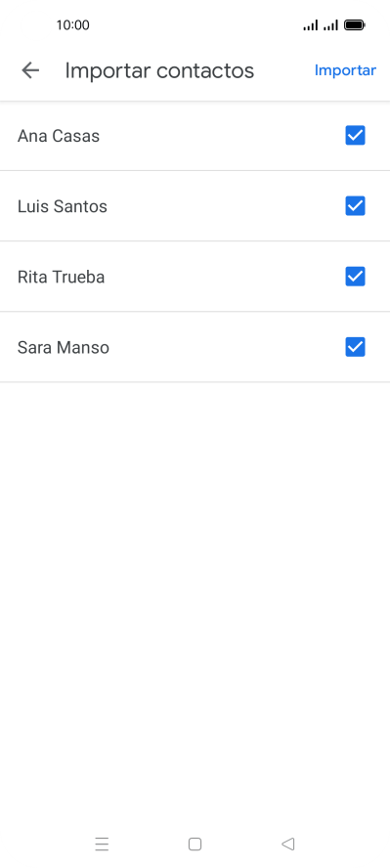Tap the triangle back navigation icon
The image size is (390, 868).
coord(287,845)
